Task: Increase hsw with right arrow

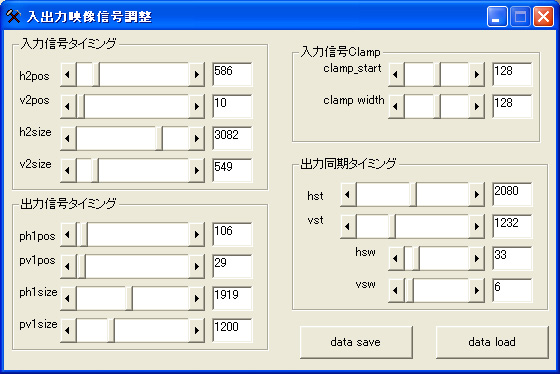Action: (x=477, y=258)
